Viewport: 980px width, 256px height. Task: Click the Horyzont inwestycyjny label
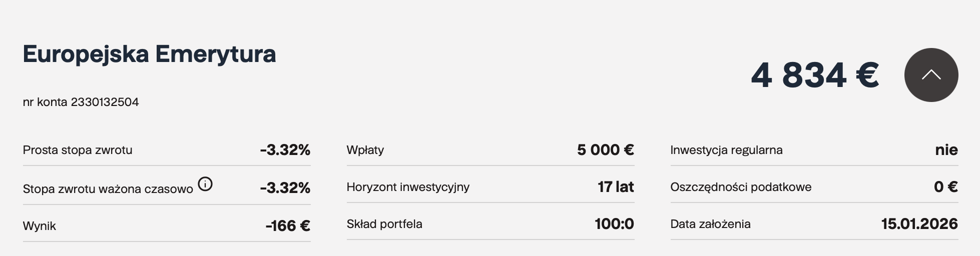tap(408, 187)
